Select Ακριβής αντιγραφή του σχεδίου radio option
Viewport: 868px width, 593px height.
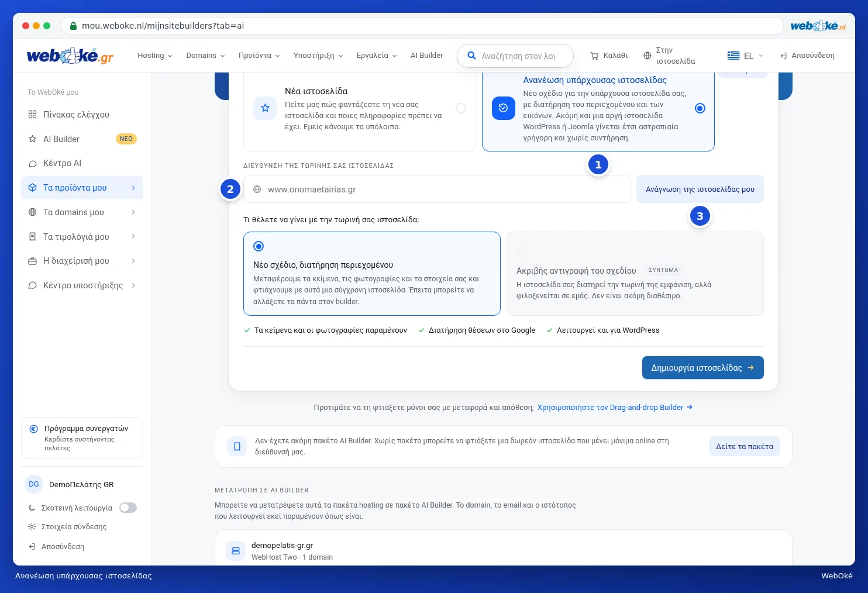coord(522,252)
